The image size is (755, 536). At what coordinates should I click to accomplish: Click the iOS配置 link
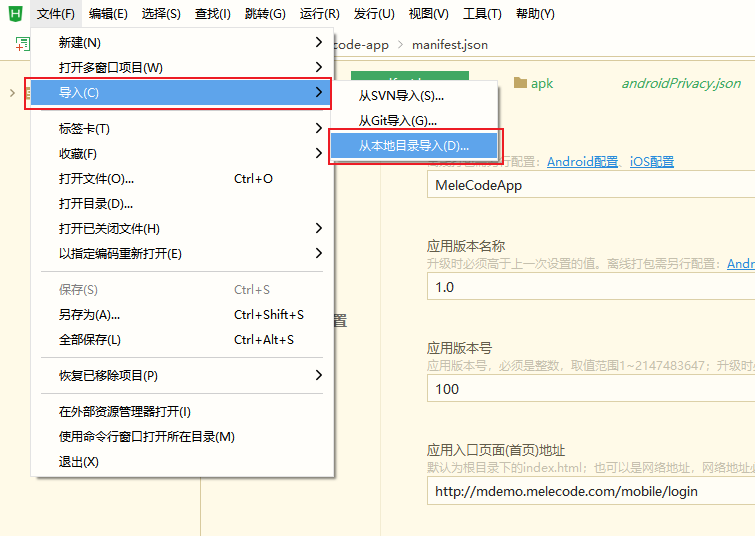click(652, 162)
